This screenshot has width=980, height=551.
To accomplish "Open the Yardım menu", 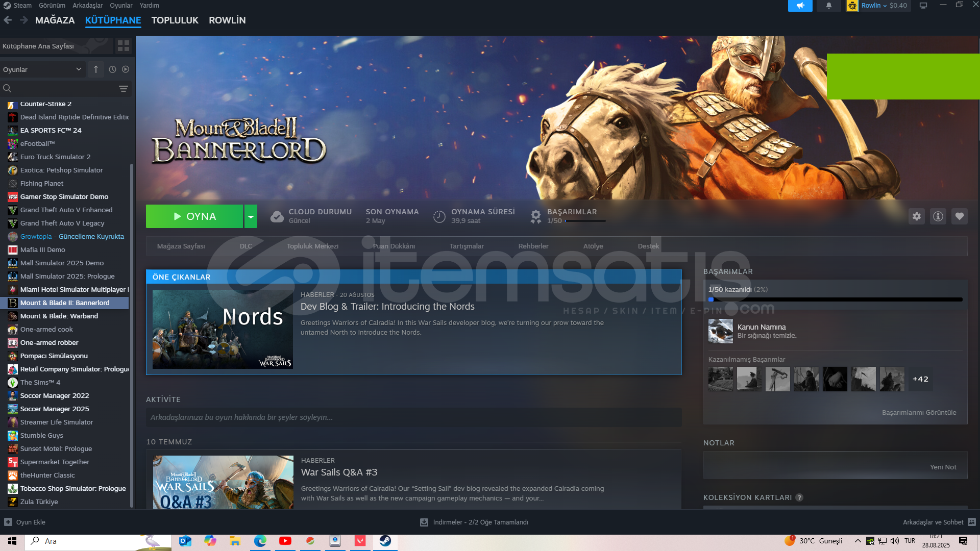I will pos(150,5).
